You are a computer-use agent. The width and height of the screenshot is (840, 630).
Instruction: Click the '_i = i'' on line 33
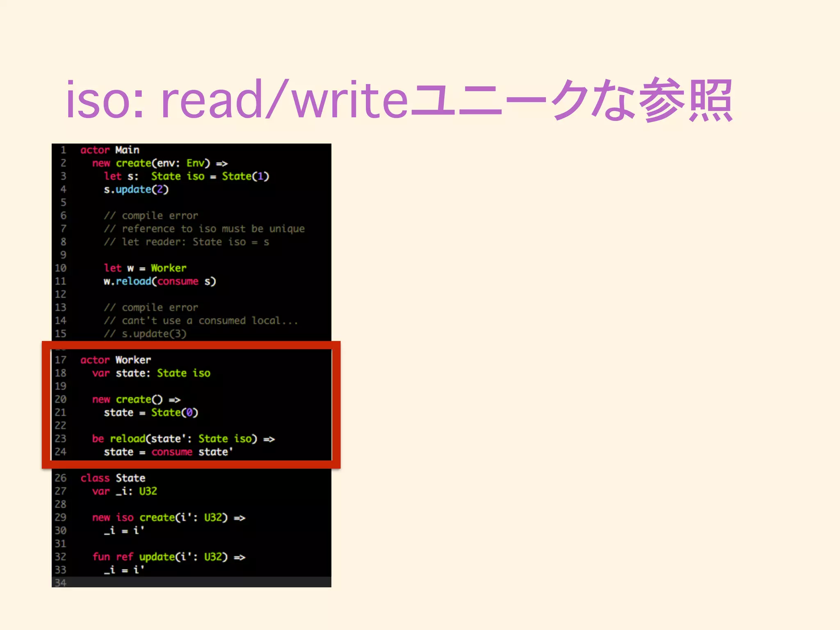click(124, 570)
